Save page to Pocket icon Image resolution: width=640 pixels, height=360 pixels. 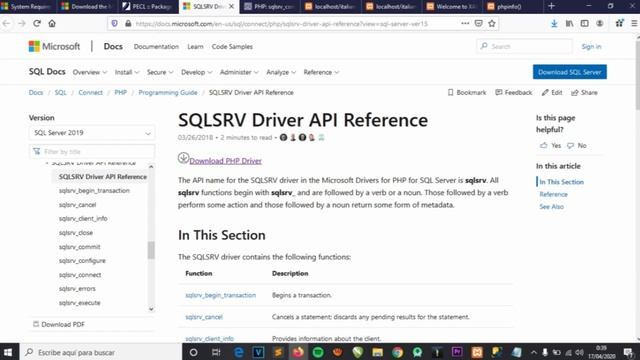tap(478, 24)
